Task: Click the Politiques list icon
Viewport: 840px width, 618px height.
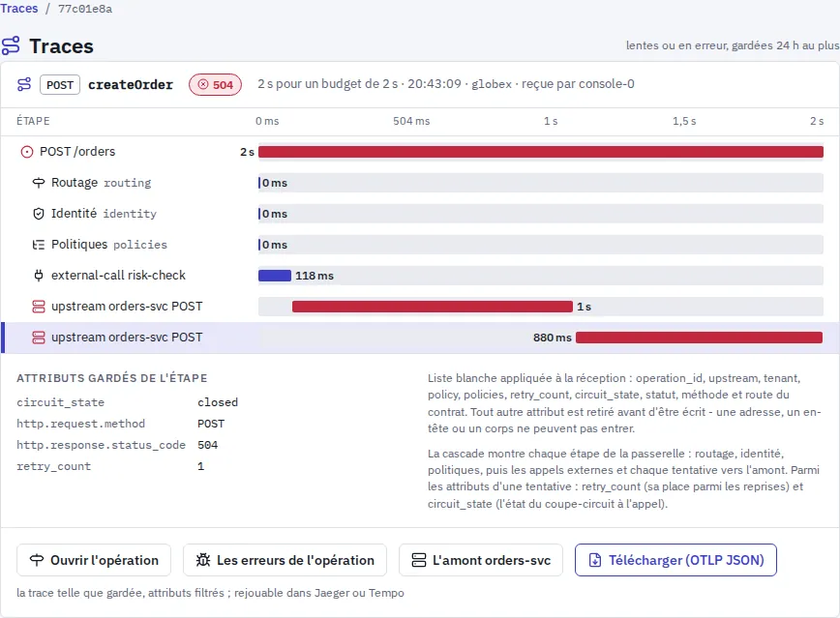Action: [38, 245]
